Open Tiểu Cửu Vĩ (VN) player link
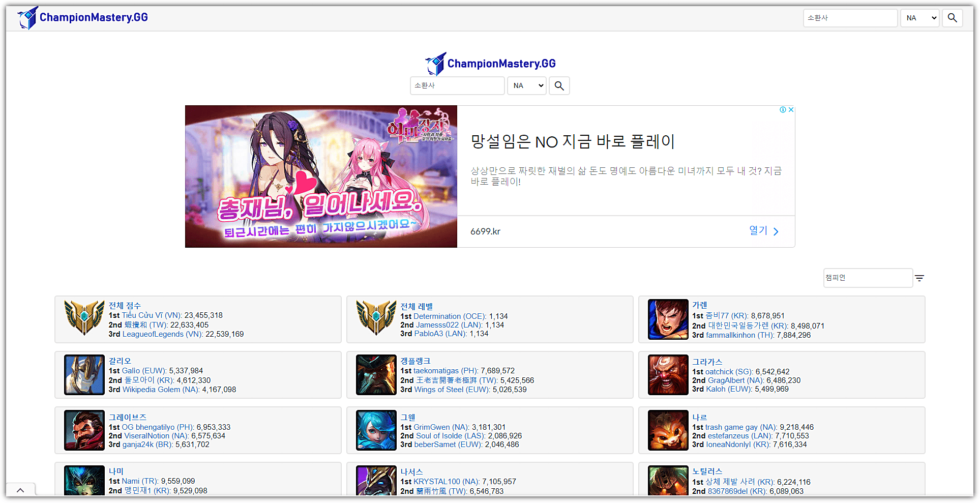The image size is (980, 503). tap(152, 315)
